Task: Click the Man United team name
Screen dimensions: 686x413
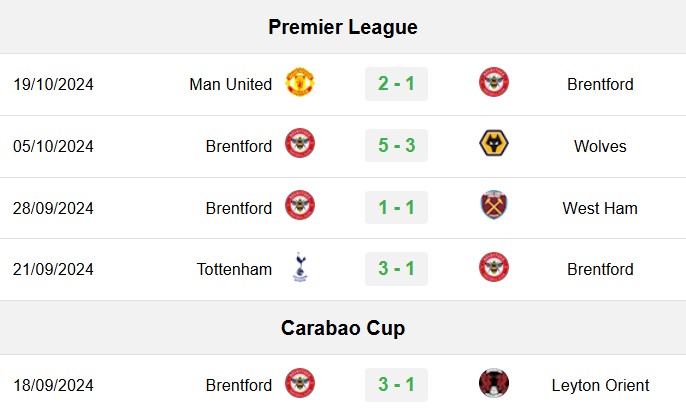Action: coord(231,84)
